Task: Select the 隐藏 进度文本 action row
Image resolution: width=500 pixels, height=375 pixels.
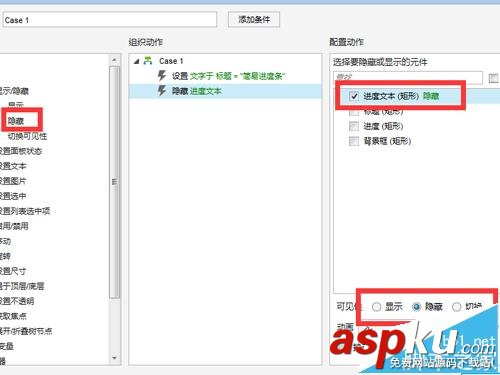Action: (x=225, y=91)
